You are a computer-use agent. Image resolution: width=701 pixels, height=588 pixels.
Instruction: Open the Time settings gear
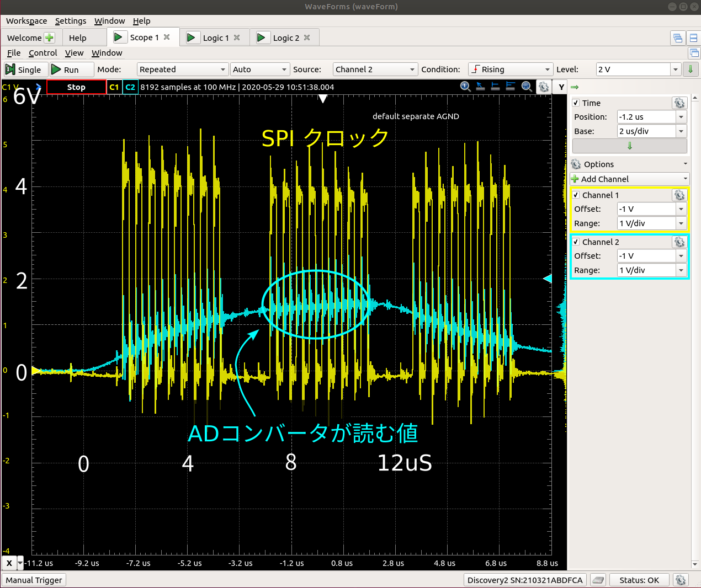pos(679,103)
